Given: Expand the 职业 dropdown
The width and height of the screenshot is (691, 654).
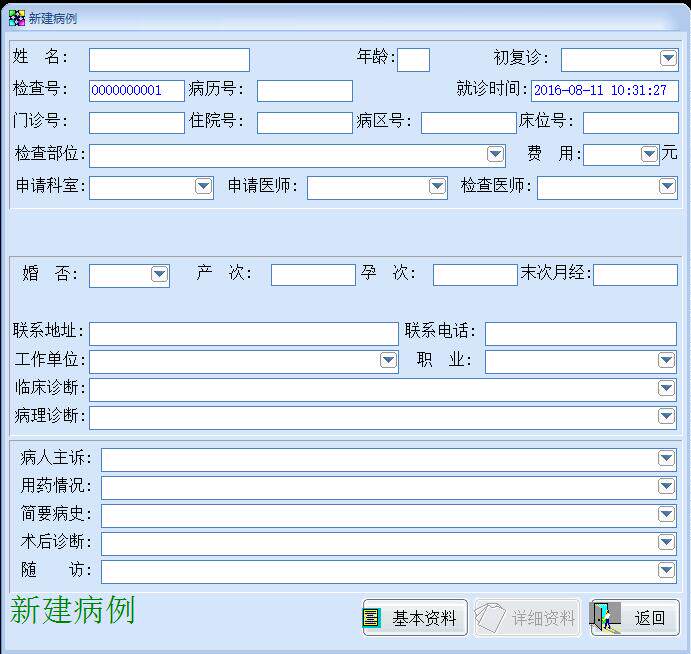Looking at the screenshot, I should 666,360.
